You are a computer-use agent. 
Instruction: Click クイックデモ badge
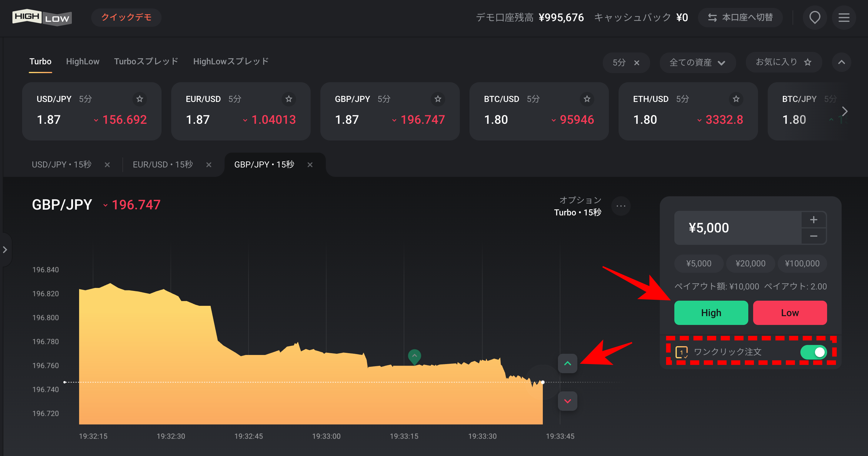click(126, 17)
